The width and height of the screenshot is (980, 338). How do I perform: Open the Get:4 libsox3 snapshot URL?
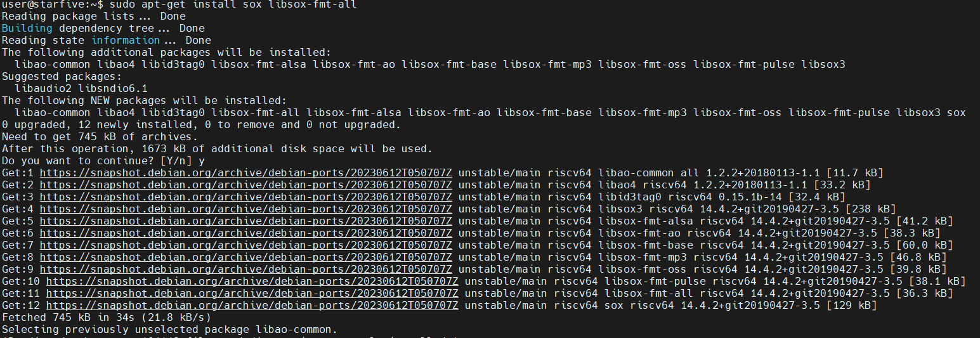[246, 209]
